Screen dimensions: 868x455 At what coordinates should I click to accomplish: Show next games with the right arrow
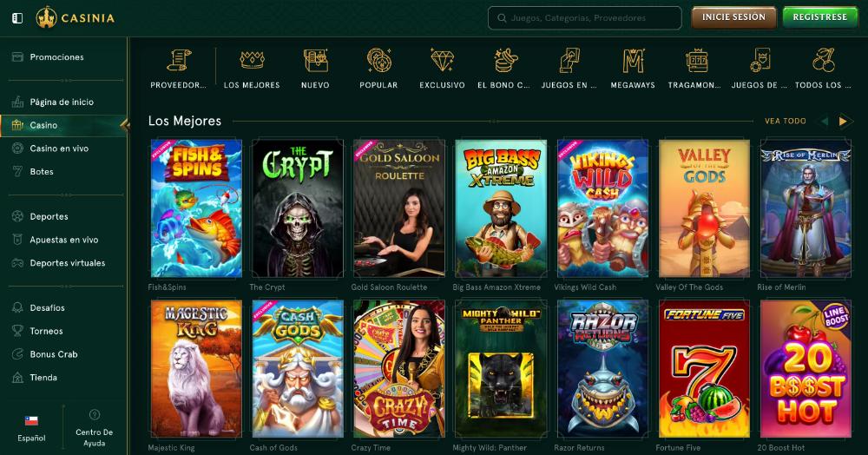pyautogui.click(x=843, y=122)
